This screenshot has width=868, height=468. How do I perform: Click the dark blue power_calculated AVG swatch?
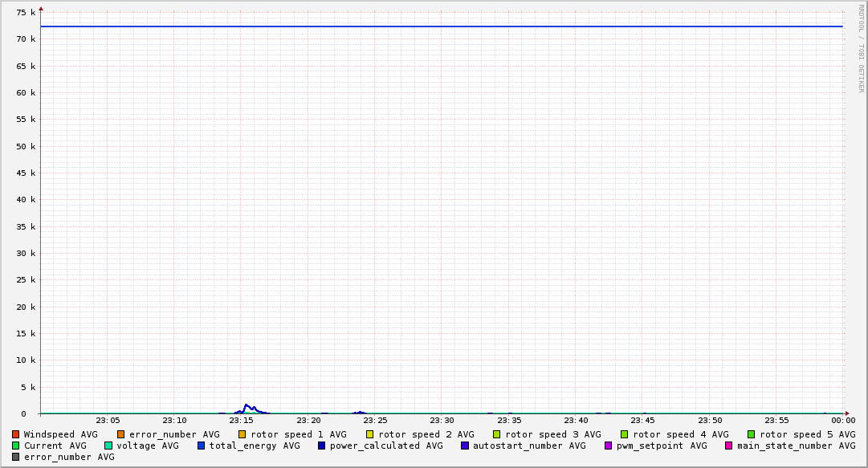(322, 446)
